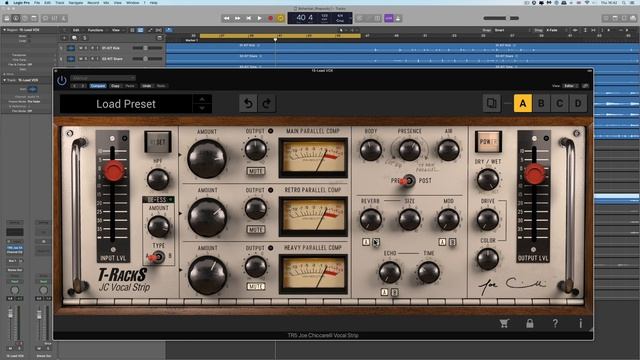This screenshot has width=640, height=360.
Task: Click the ECHO amount knob
Action: point(390,272)
